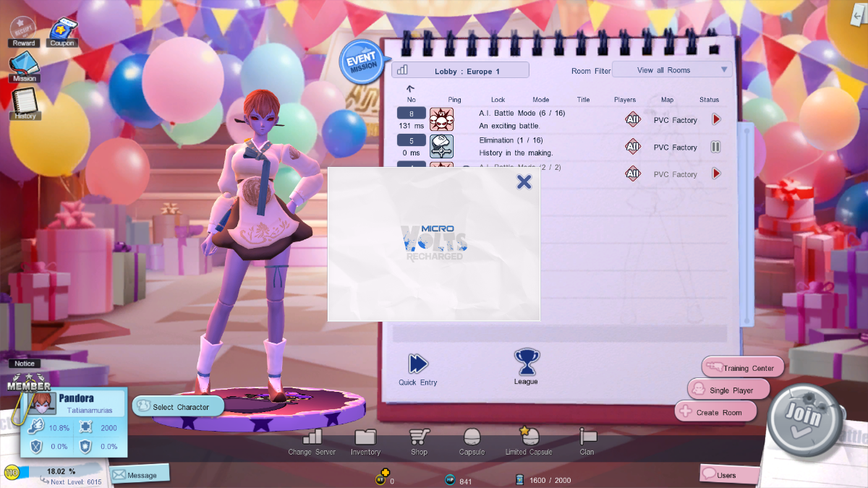868x488 pixels.
Task: Click the Quick Entry fast-forward icon
Action: pos(418,364)
